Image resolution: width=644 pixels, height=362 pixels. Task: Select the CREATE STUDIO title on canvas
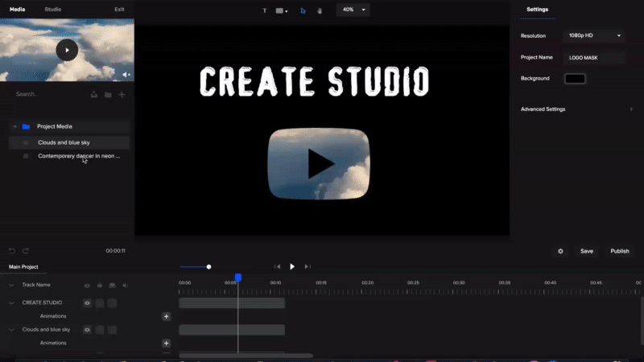coord(315,81)
